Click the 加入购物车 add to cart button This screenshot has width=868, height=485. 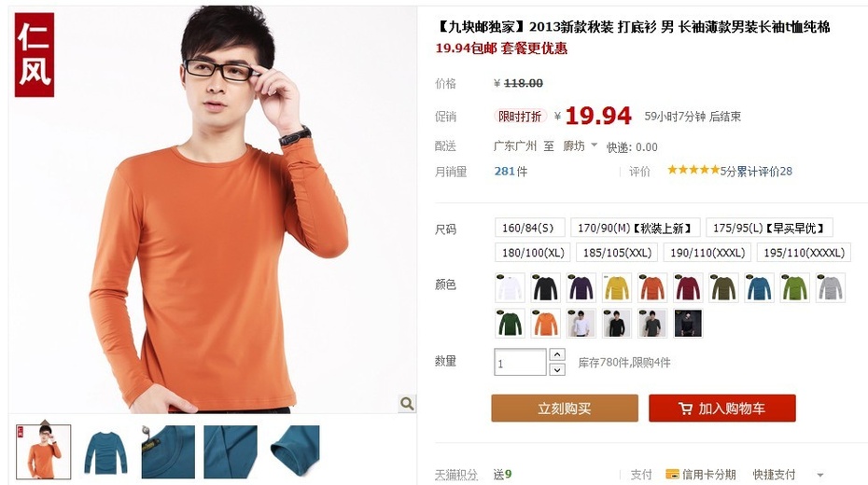[x=721, y=409]
